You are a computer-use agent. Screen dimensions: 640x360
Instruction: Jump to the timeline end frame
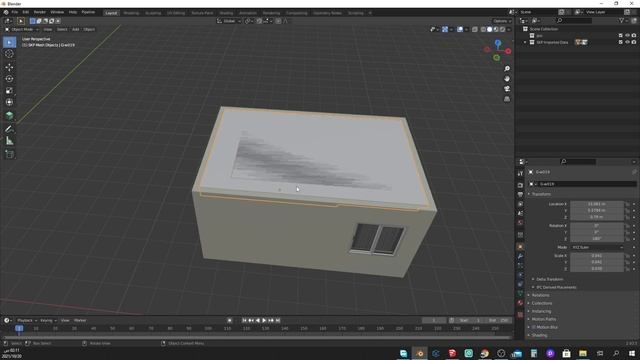(278, 320)
